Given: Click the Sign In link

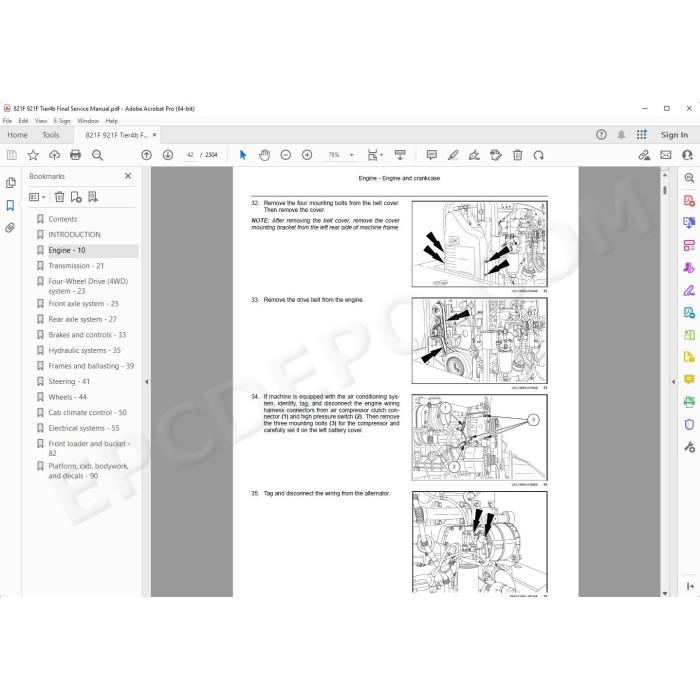Looking at the screenshot, I should [x=674, y=135].
